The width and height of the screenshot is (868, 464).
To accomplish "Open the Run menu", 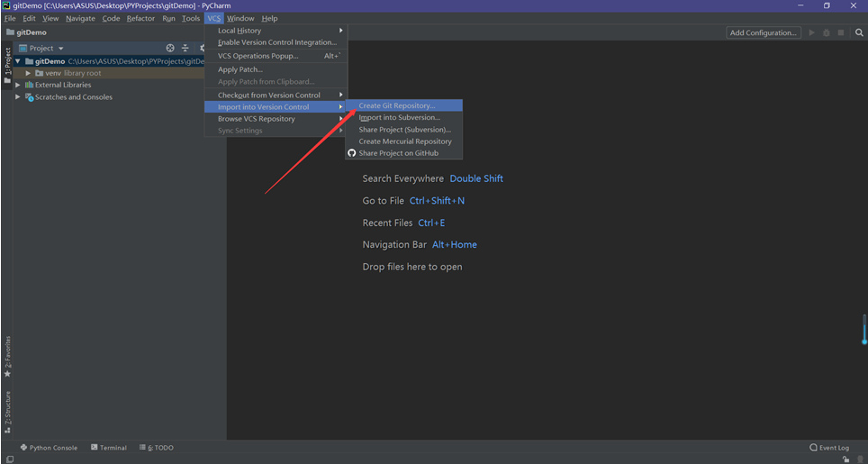I will [169, 18].
